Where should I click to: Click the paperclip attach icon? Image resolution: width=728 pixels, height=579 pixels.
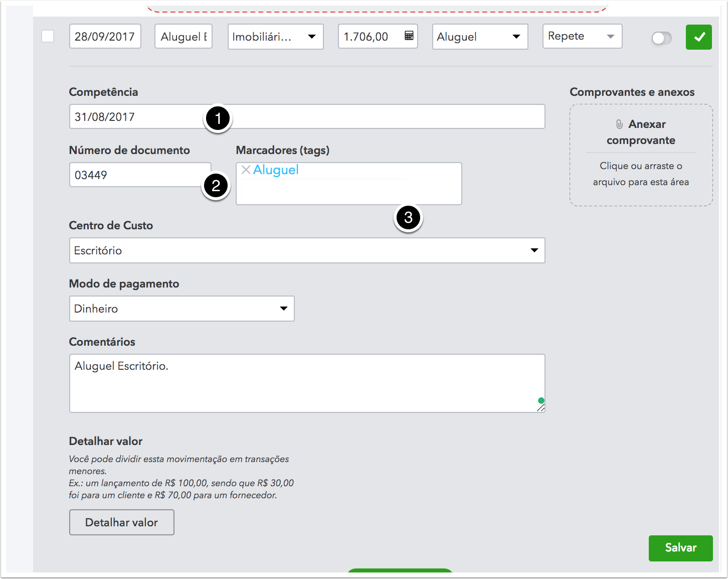(x=619, y=124)
